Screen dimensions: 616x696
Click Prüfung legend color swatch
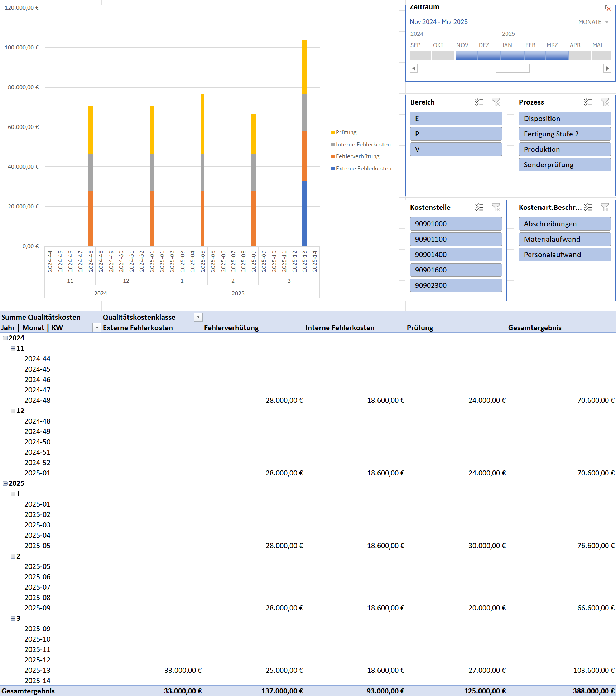pyautogui.click(x=333, y=132)
